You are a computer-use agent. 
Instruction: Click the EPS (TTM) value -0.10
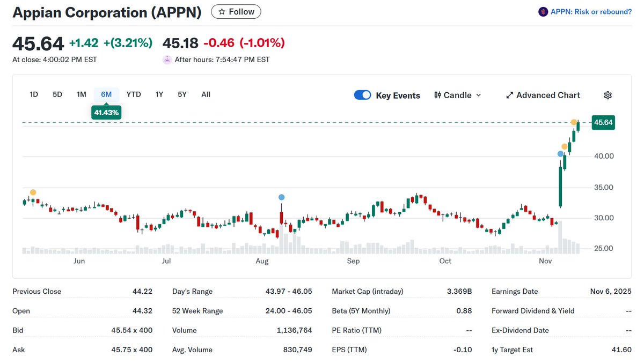[463, 350]
